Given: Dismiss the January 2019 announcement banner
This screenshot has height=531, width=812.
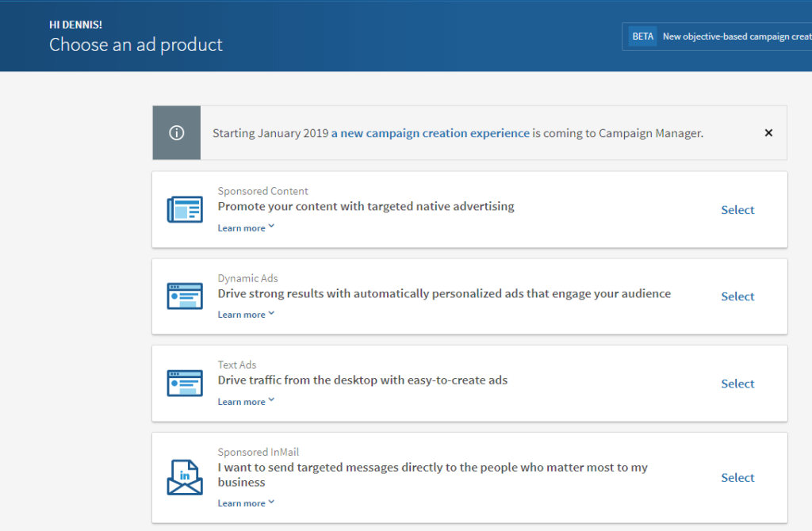Looking at the screenshot, I should [x=768, y=132].
